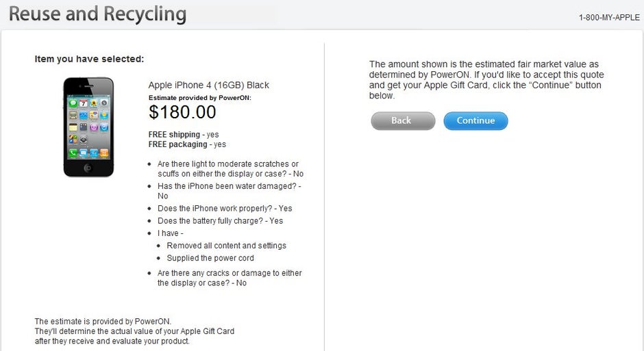
Task: Click the cracks or damage question text
Action: 230,278
